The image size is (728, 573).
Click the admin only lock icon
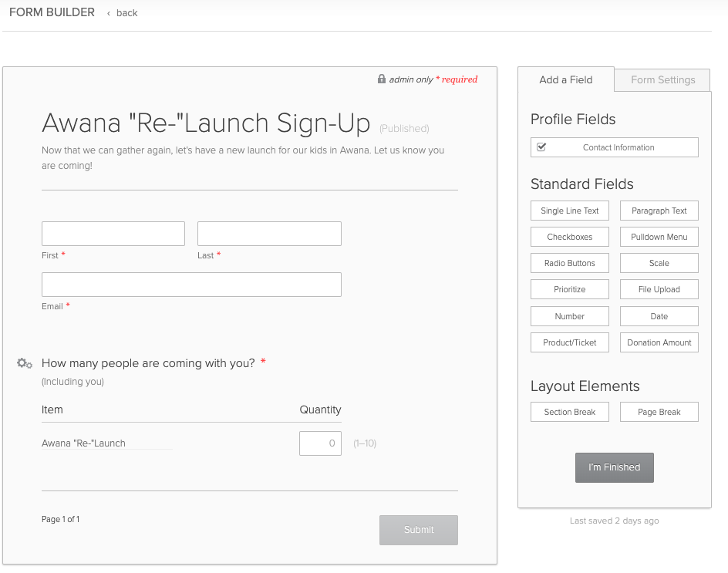tap(382, 79)
